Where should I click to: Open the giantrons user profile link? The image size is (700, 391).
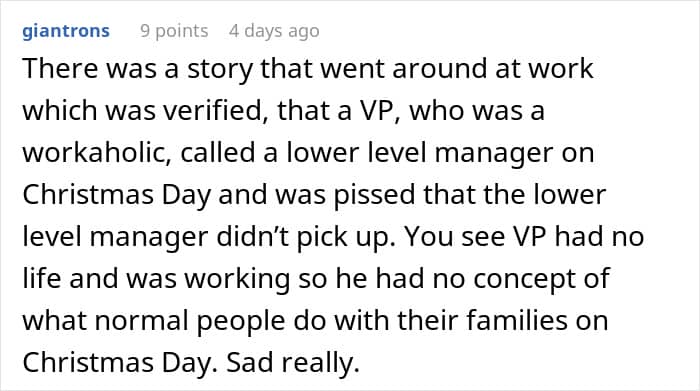[66, 31]
